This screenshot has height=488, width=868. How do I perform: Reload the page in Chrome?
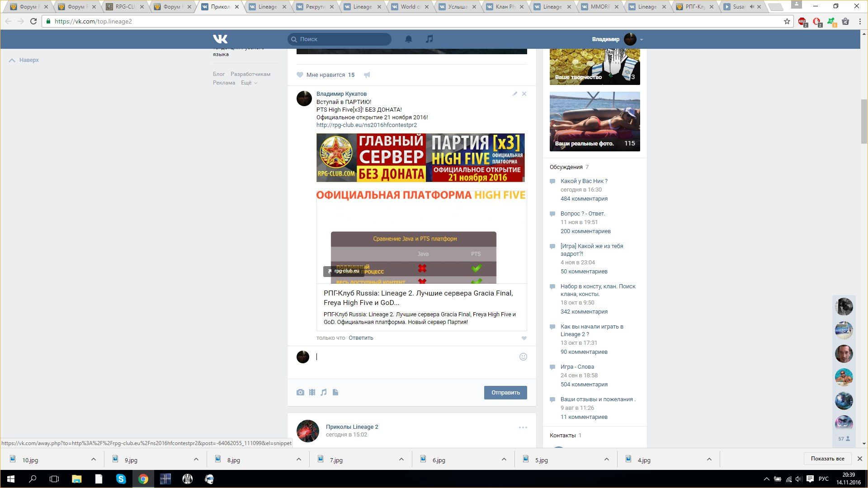pos(33,21)
